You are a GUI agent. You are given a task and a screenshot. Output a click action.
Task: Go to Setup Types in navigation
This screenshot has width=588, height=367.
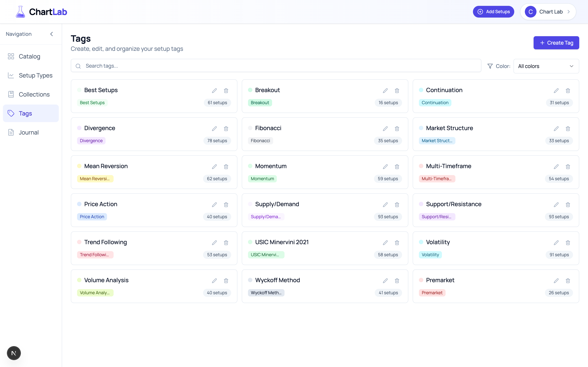point(35,75)
